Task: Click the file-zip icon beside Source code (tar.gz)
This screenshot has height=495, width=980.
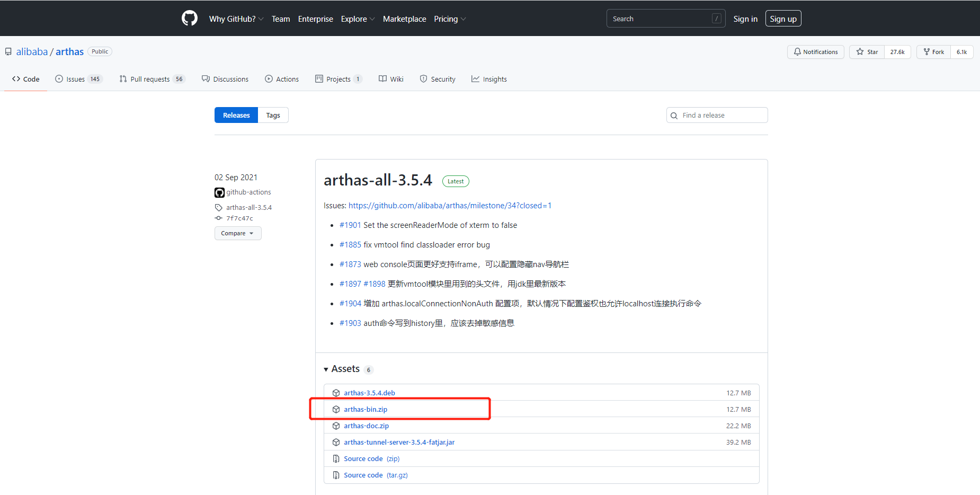Action: coord(336,475)
